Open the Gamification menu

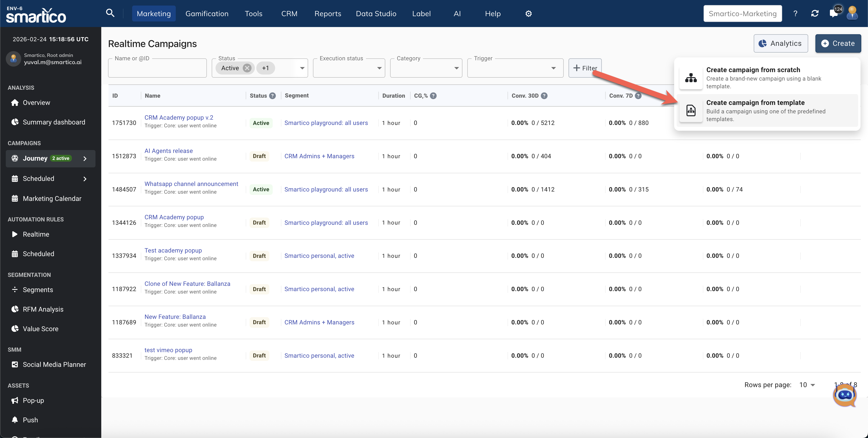pos(207,14)
